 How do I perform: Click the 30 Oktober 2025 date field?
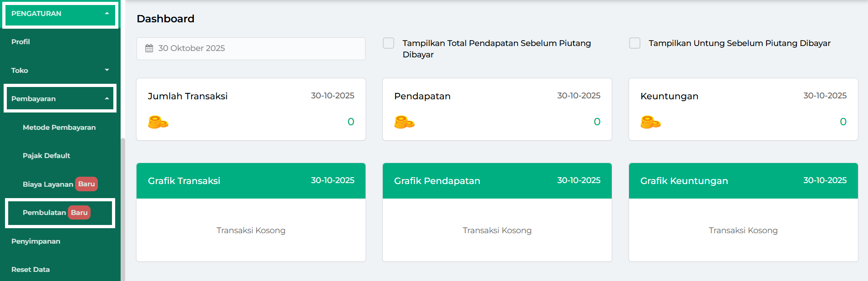pyautogui.click(x=251, y=48)
